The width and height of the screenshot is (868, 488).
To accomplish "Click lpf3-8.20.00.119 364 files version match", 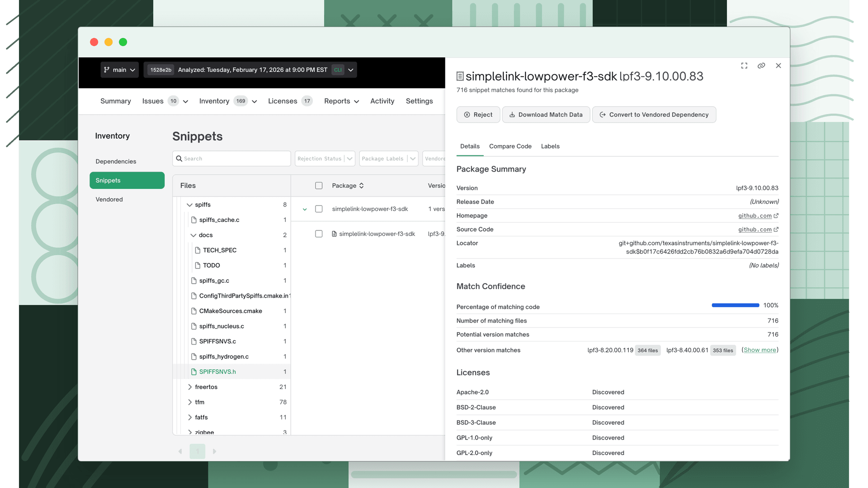I will pyautogui.click(x=624, y=350).
